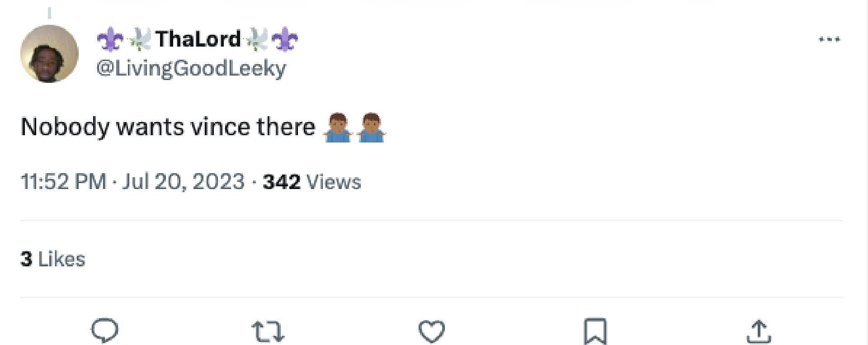Click the dove emoji left of ThaLord
This screenshot has height=345, width=868.
click(140, 39)
